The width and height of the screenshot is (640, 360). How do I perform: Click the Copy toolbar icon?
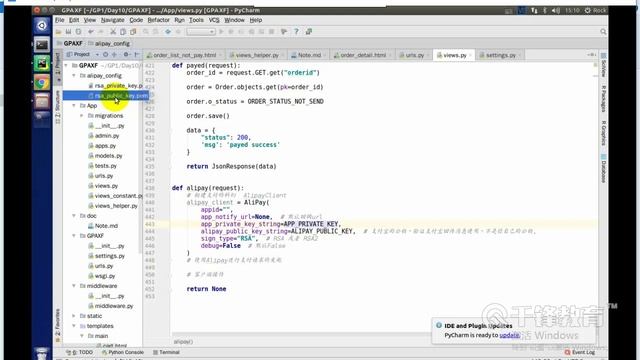[123, 32]
